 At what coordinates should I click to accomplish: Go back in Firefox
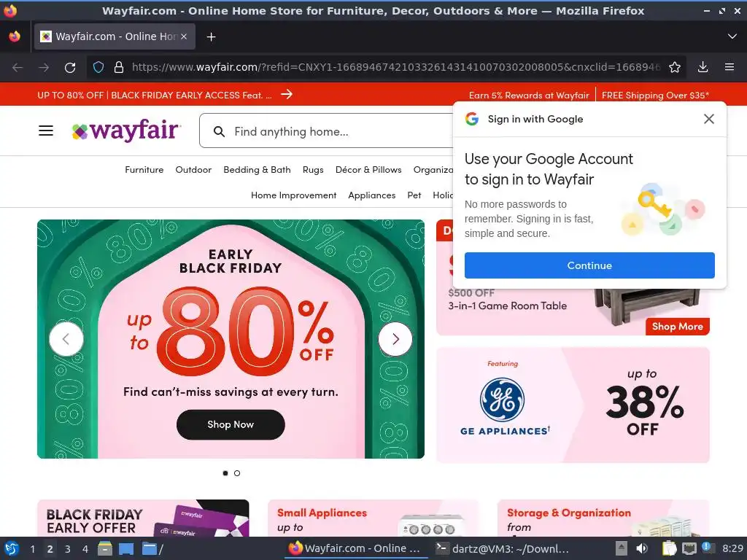[x=18, y=68]
